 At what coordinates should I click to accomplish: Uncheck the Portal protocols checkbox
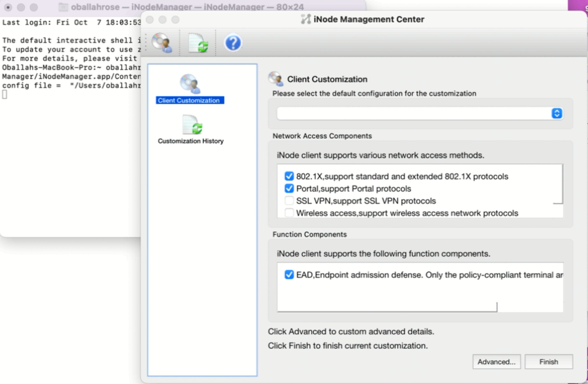(289, 188)
